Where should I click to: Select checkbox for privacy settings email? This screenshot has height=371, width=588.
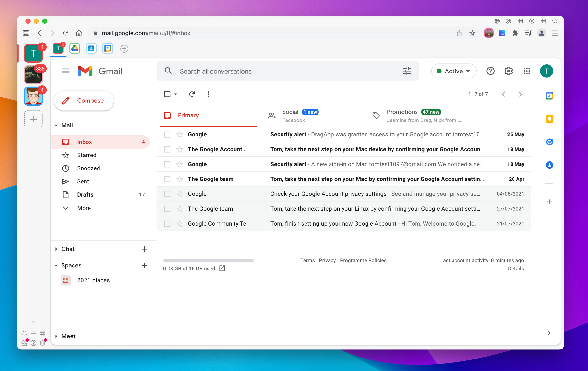coord(167,194)
